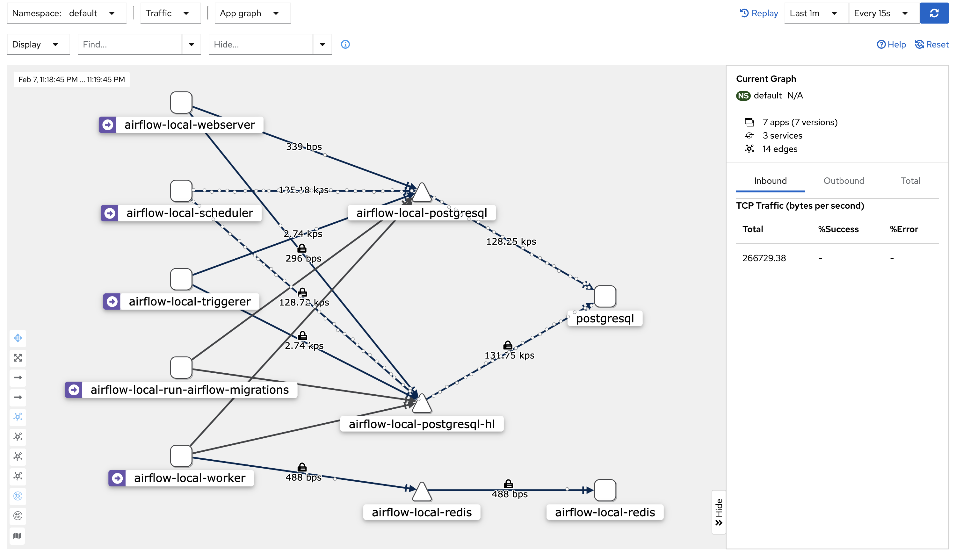This screenshot has height=560, width=956.
Task: Open the Namespace default dropdown
Action: click(66, 13)
